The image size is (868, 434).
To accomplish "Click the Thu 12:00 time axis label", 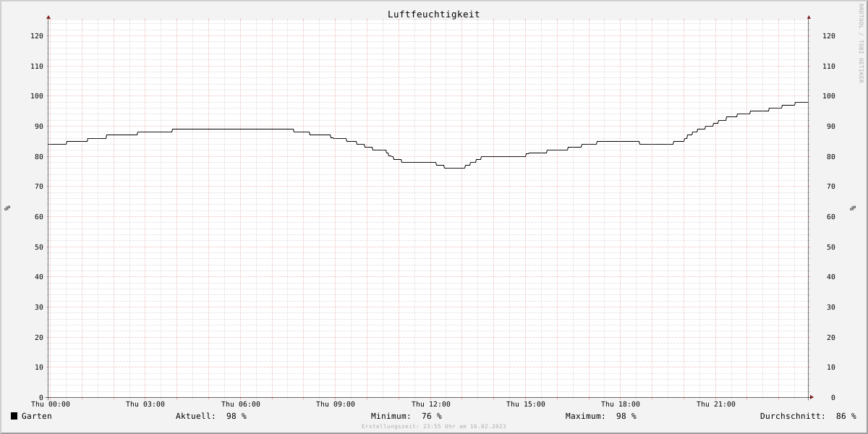I will tap(431, 404).
